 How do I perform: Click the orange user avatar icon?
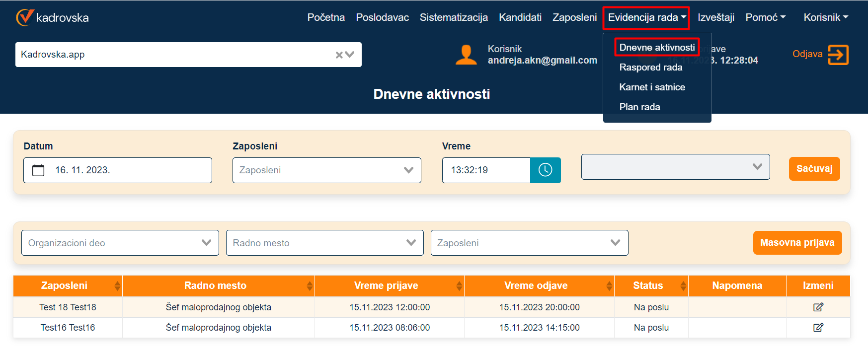pyautogui.click(x=466, y=55)
